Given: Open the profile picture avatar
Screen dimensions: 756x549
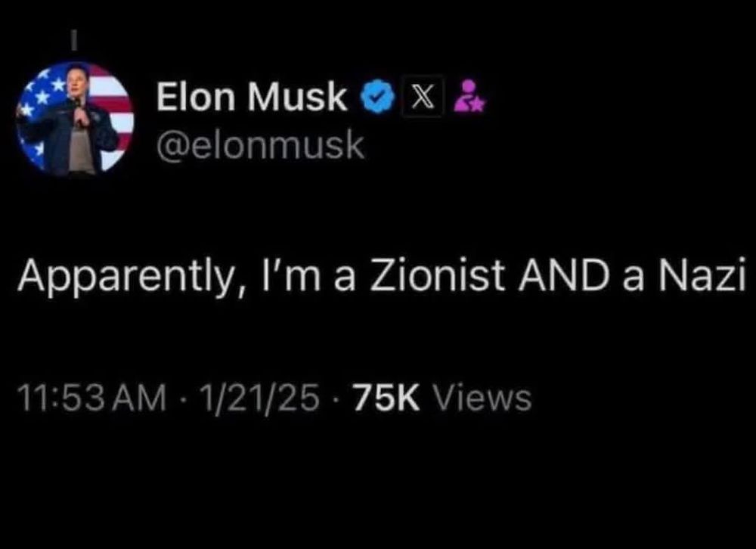Looking at the screenshot, I should pos(76,117).
